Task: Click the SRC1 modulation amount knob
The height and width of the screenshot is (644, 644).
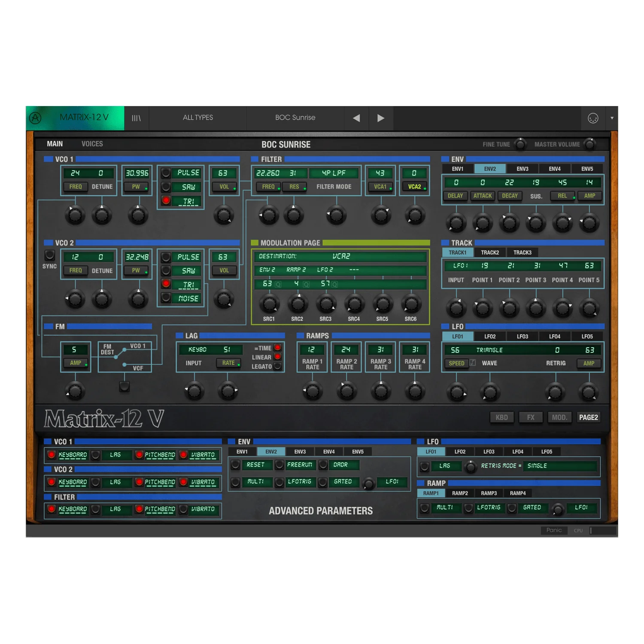Action: pyautogui.click(x=269, y=303)
